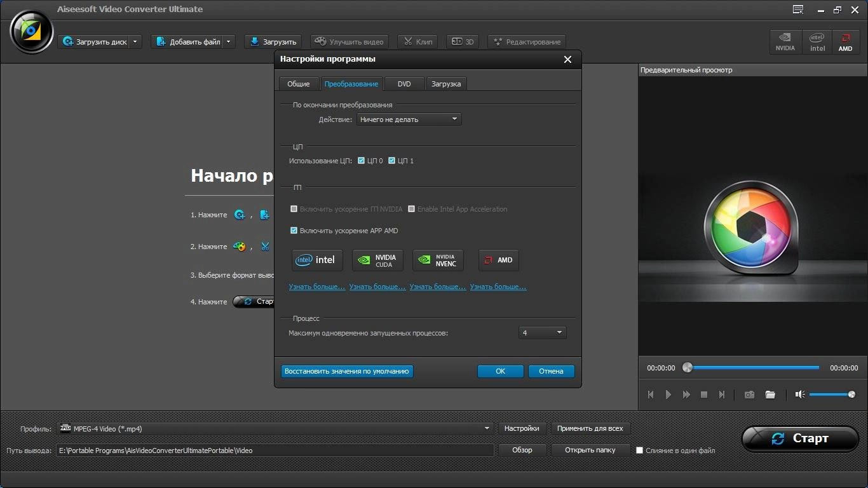Toggle the ЦП 0 checkbox
Screen dimensions: 868x488
[x=361, y=161]
